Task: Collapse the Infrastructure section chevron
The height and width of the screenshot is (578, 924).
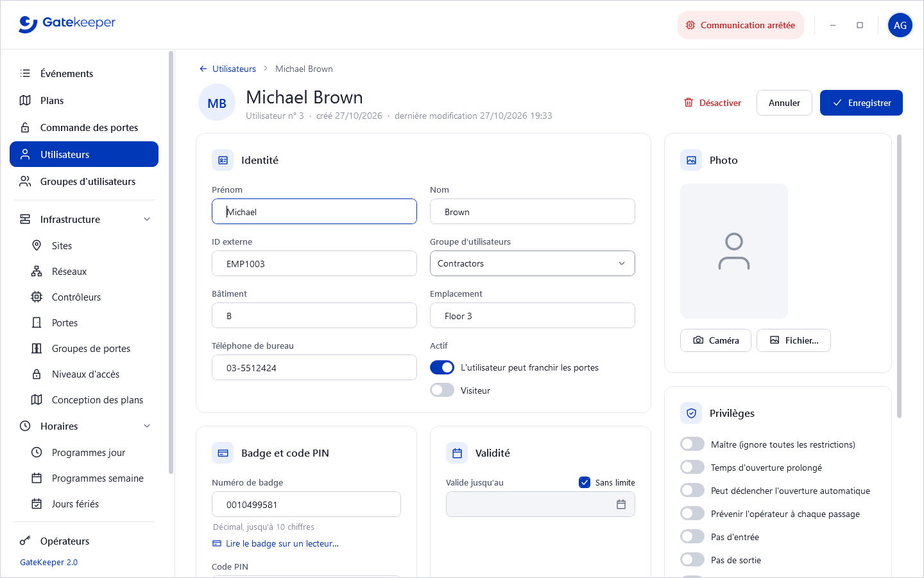Action: click(x=147, y=219)
